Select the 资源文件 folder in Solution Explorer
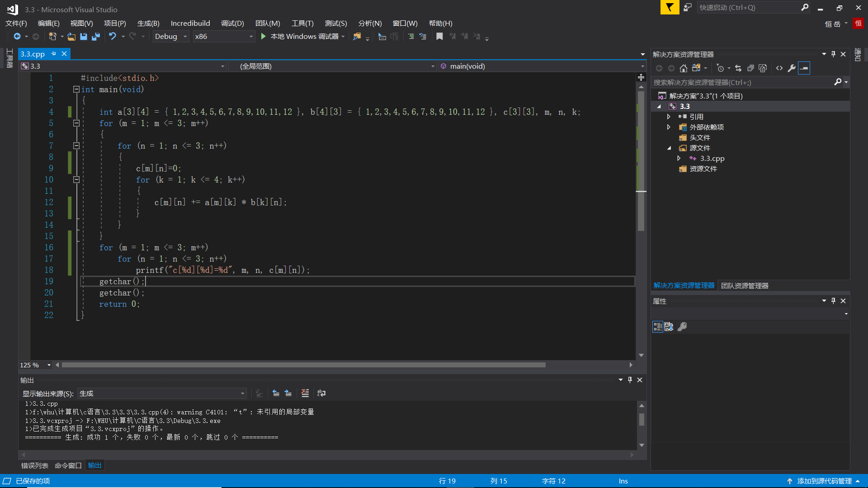 703,169
